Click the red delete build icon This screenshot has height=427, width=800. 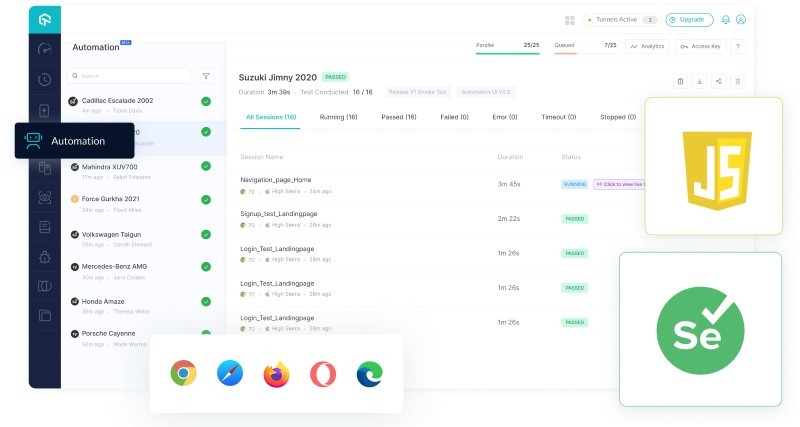point(738,81)
